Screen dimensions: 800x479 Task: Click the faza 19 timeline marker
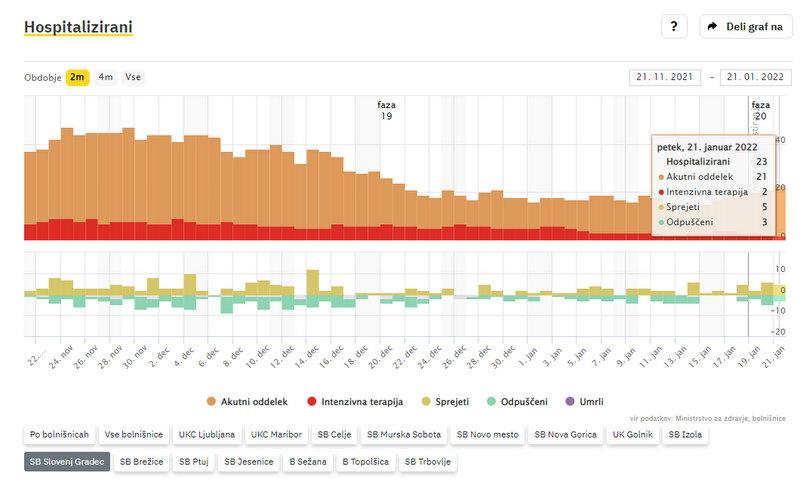[x=386, y=110]
